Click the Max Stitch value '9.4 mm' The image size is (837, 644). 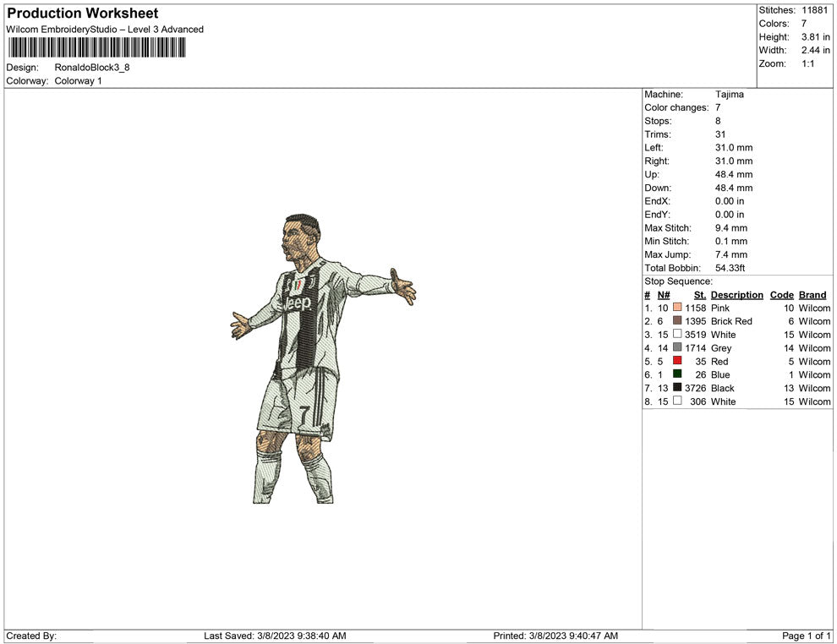coord(731,228)
